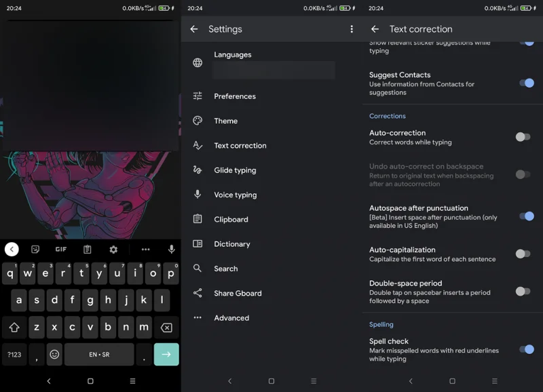
Task: Go back from Text correction screen
Action: [x=375, y=29]
